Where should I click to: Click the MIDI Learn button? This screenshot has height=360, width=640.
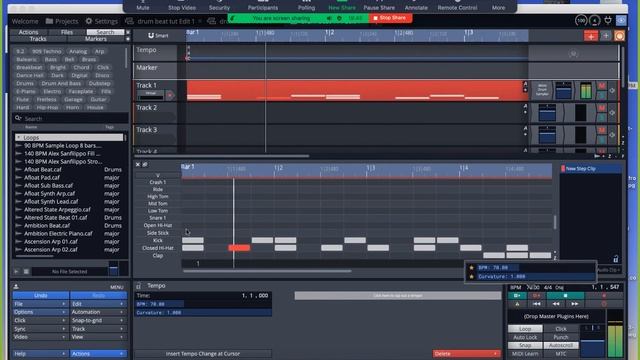(525, 354)
